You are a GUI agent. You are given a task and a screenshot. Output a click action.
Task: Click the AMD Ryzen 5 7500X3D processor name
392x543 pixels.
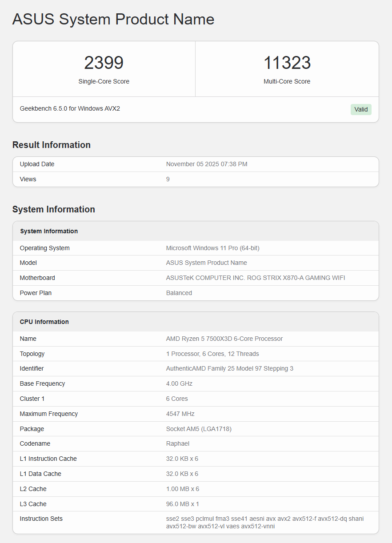[x=224, y=339]
